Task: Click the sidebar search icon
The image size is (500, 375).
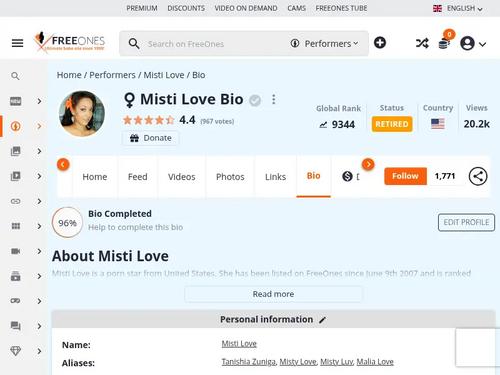Action: [15, 76]
